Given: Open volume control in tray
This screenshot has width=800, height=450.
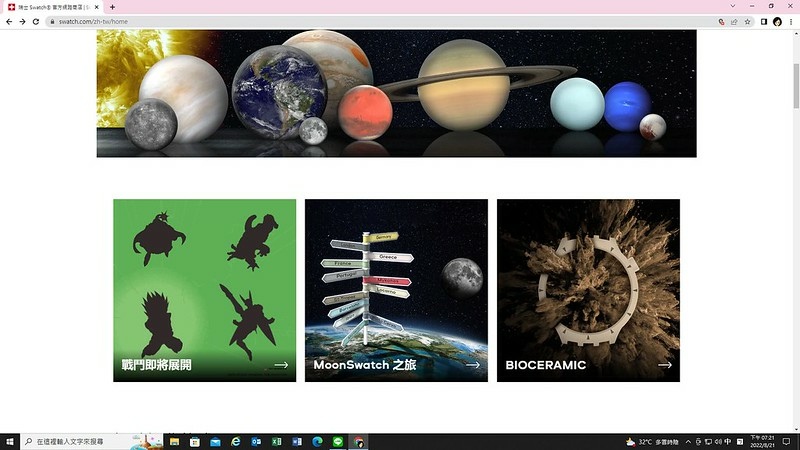Looking at the screenshot, I should pos(718,442).
